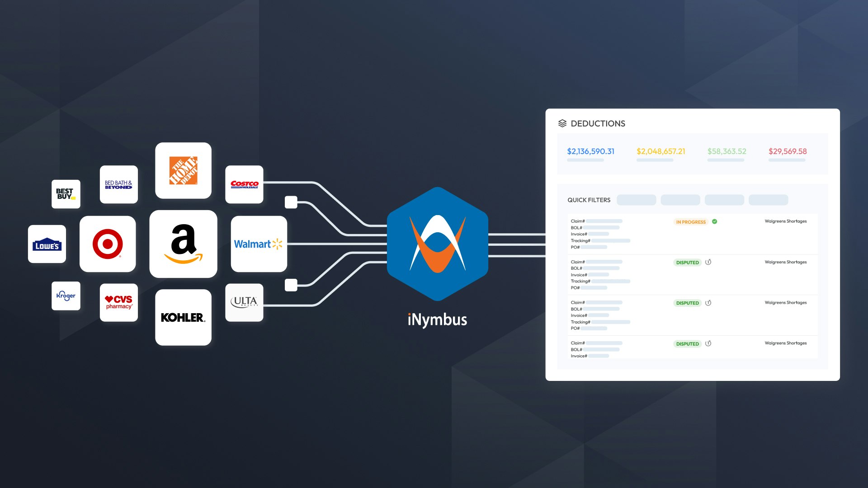Click the iNymbus wordmark text

pyautogui.click(x=437, y=320)
